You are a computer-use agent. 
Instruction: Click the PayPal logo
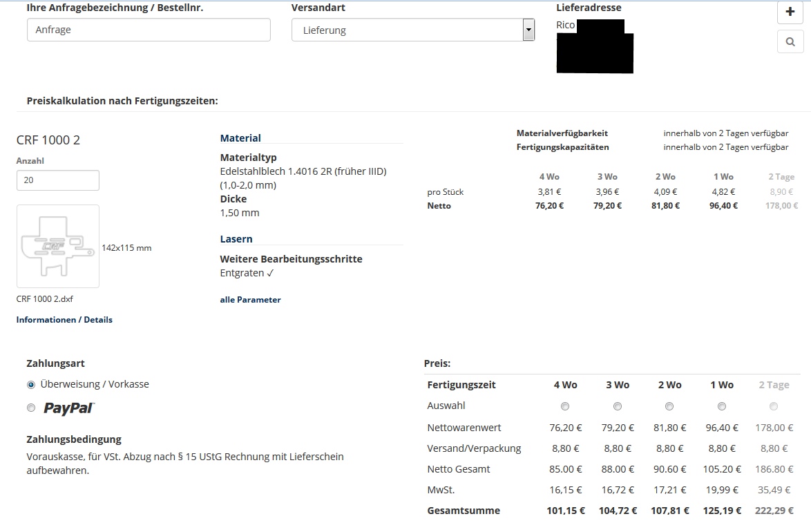69,408
